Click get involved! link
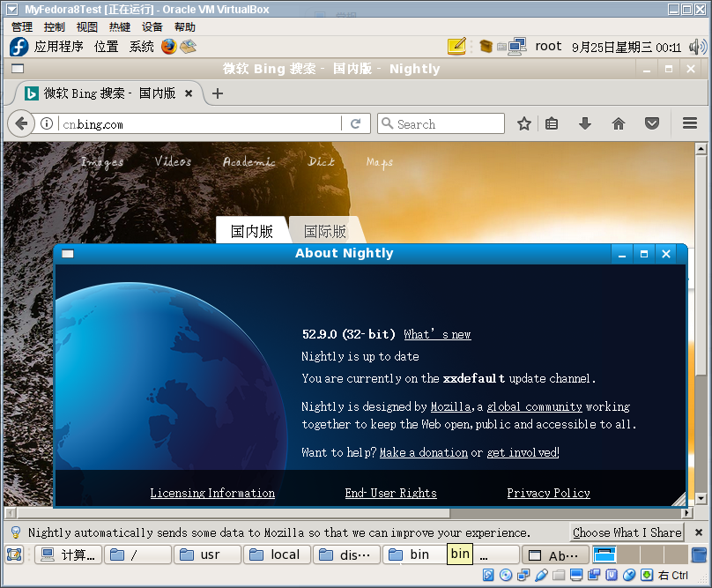This screenshot has height=588, width=712. point(523,452)
